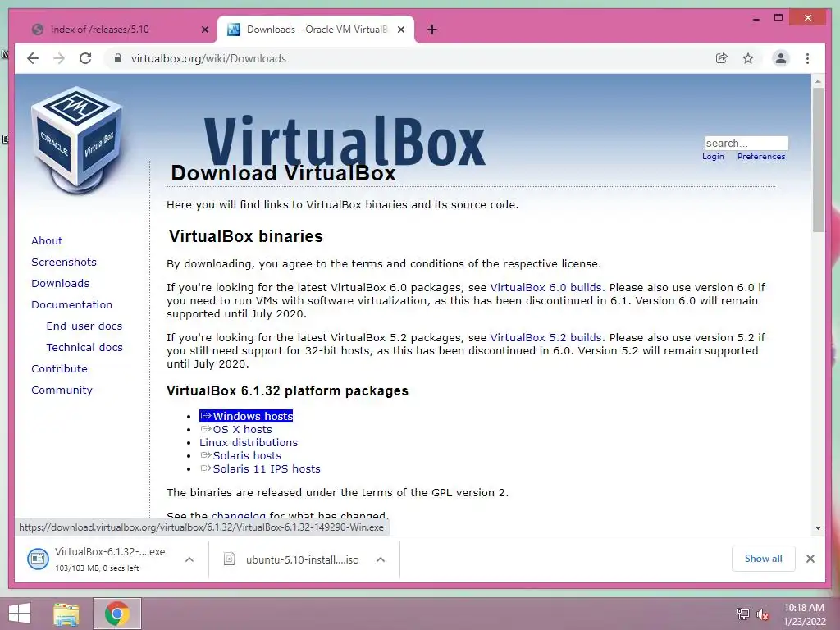Screen dimensions: 840x630
Task: Click the page vertical scrollbar thumb
Action: coord(818,159)
